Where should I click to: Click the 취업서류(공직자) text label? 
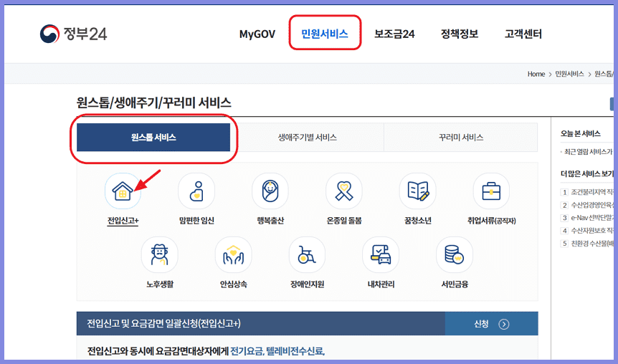click(492, 221)
